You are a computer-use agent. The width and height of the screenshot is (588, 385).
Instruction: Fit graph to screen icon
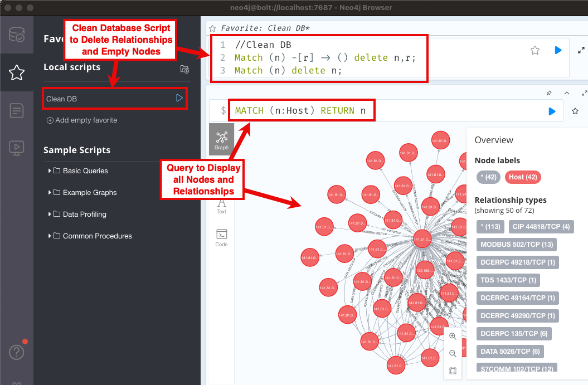[453, 371]
